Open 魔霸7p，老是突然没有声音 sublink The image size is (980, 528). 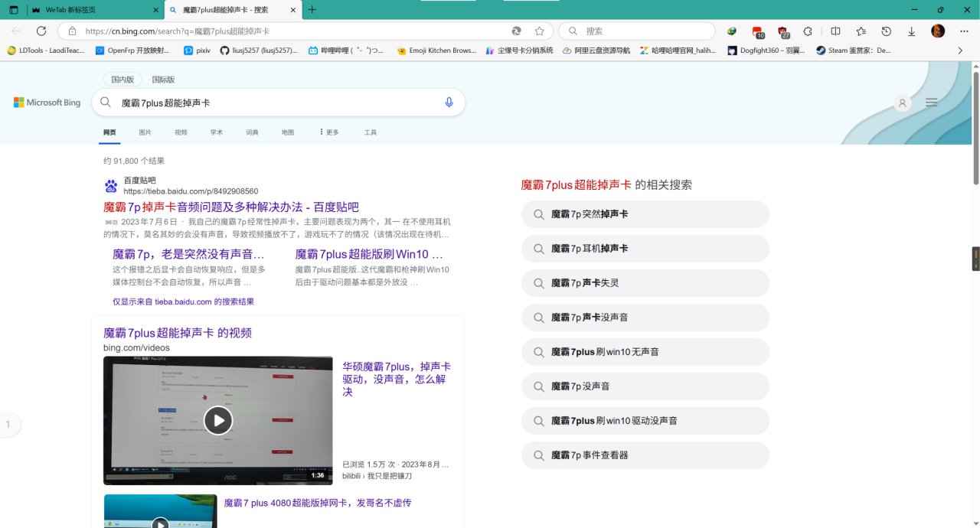[x=188, y=254]
